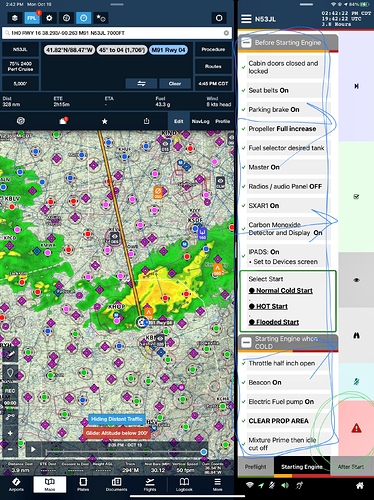Collapse the Starting Engine when COLD section
374x500 pixels.
(x=246, y=342)
